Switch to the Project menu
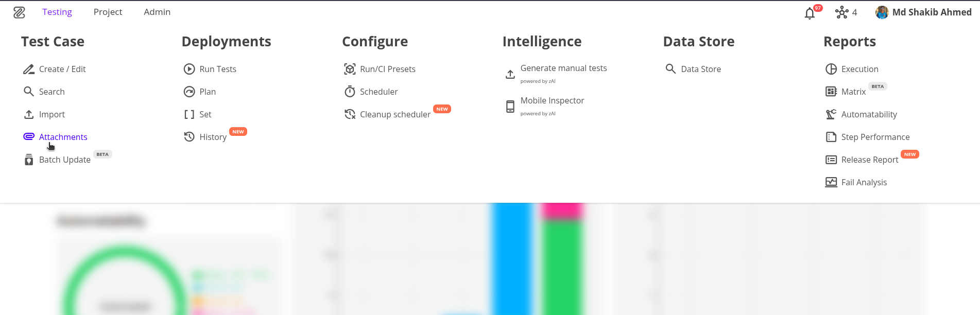This screenshot has width=980, height=315. click(x=108, y=12)
